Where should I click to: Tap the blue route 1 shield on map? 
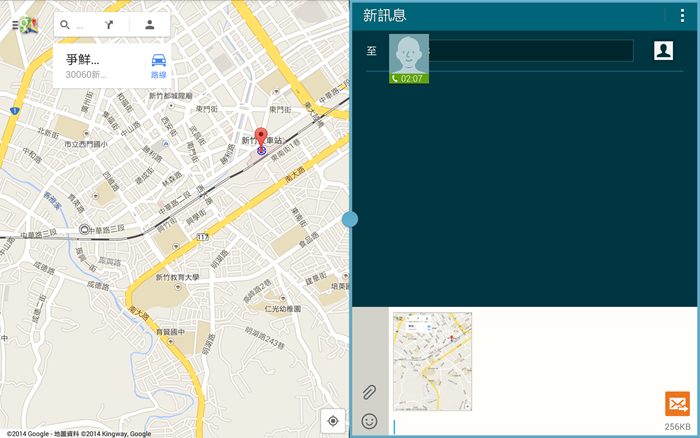[x=15, y=111]
